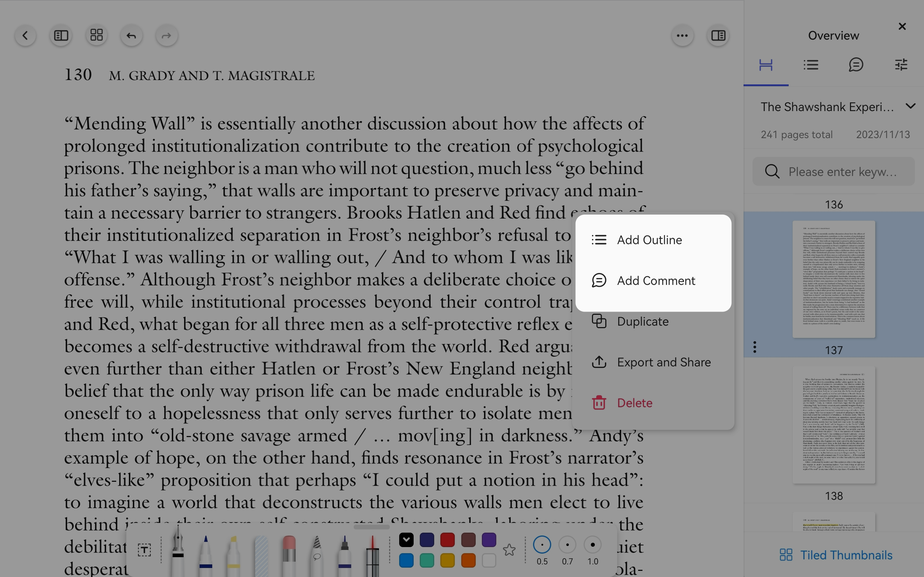924x577 pixels.
Task: Expand The Shawshank Experience document dropdown
Action: (911, 106)
